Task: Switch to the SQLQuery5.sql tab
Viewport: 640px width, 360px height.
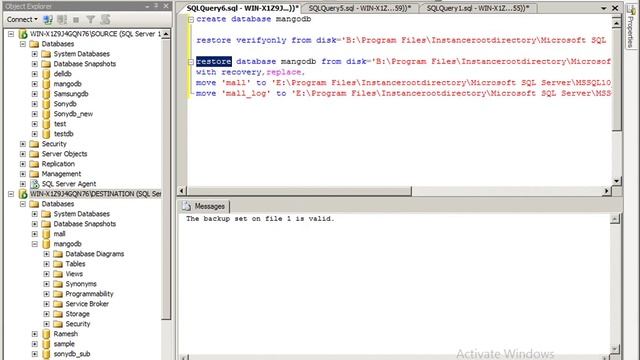Action: 360,8
